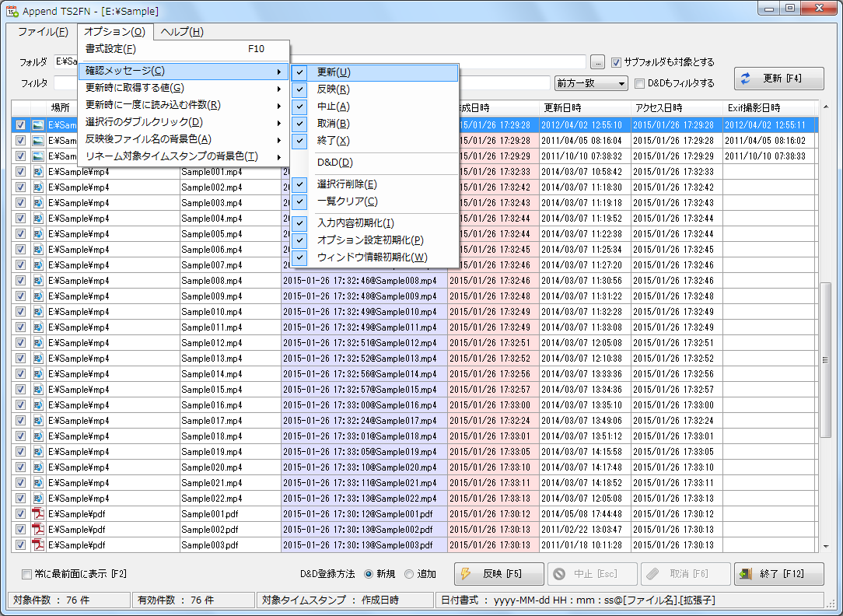Click the Append TS2FN app icon in the title bar
843x616 pixels.
pos(12,12)
